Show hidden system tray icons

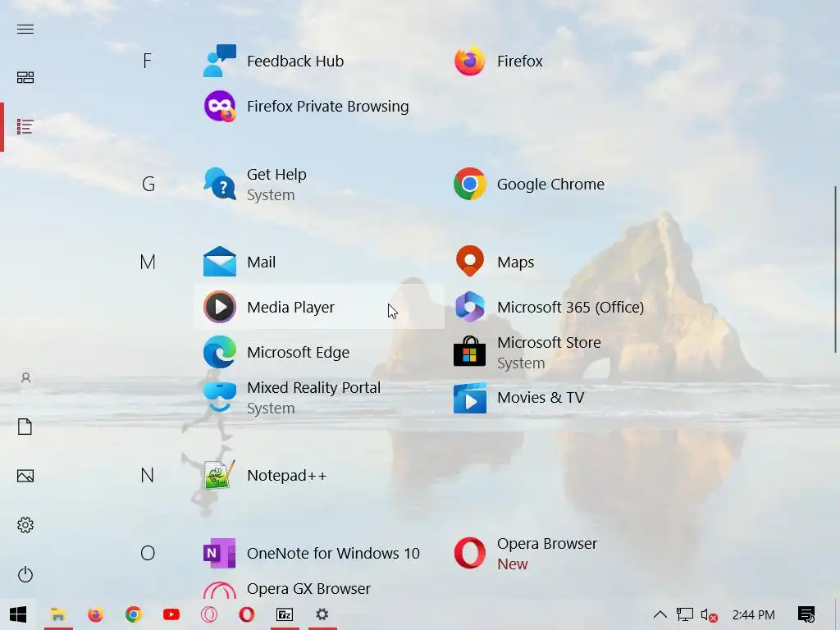click(660, 614)
